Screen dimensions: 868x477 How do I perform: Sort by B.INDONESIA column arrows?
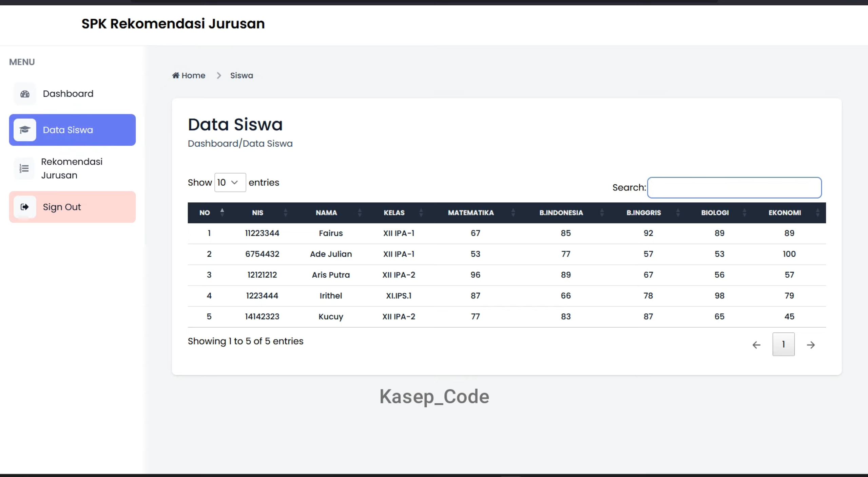click(602, 213)
